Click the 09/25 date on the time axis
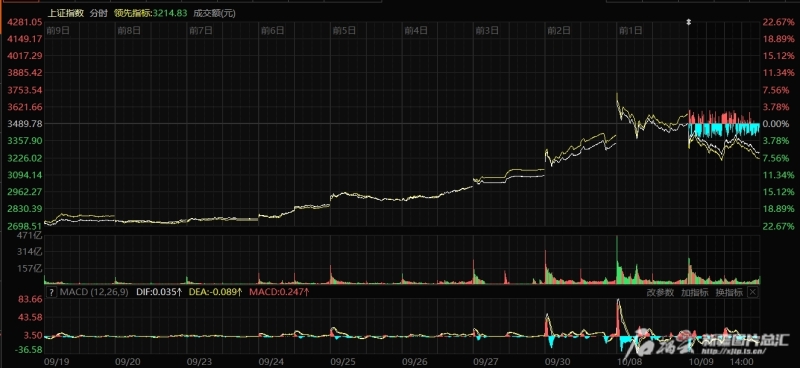Image resolution: width=800 pixels, height=368 pixels. coord(343,362)
